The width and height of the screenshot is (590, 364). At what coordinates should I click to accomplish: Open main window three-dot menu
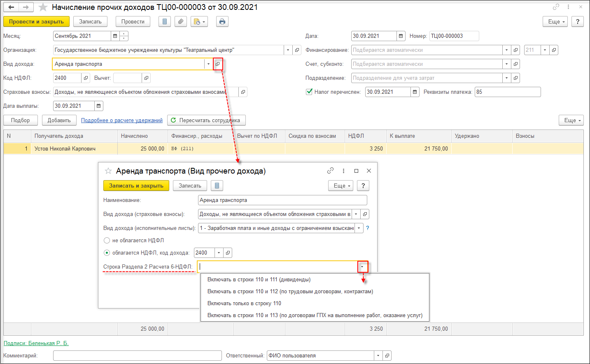pyautogui.click(x=568, y=7)
